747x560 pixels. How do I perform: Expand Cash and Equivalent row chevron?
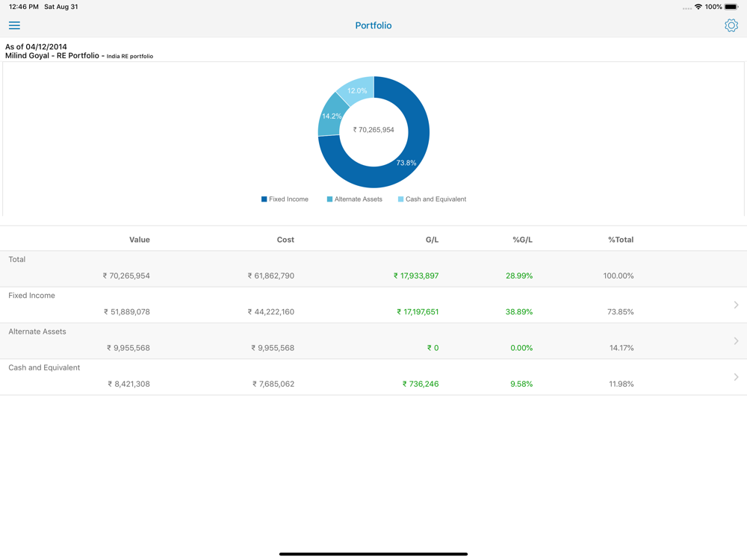(736, 377)
